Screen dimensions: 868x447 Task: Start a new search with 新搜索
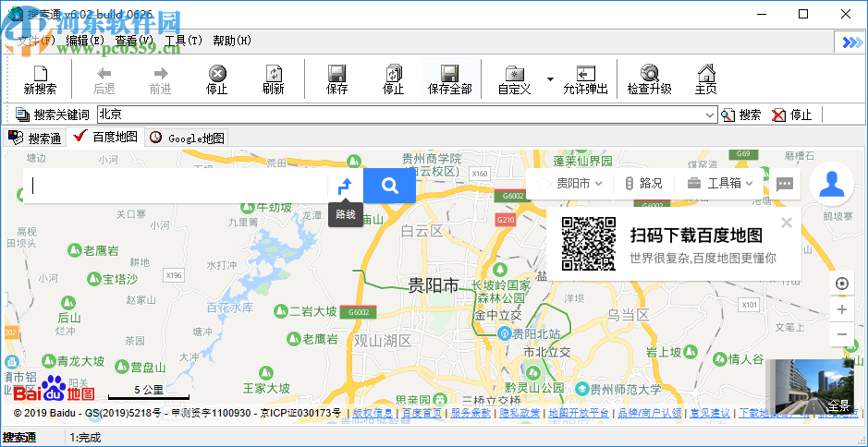coord(40,80)
